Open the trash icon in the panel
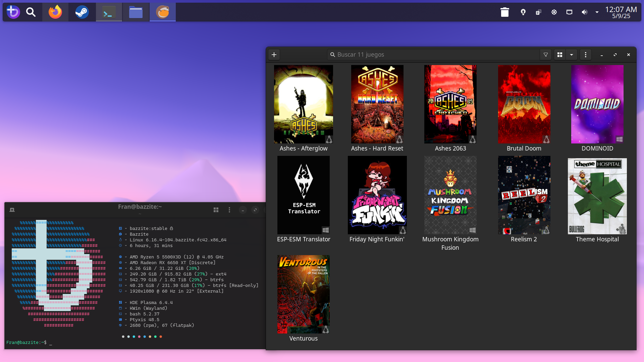This screenshot has width=644, height=362. tap(505, 12)
